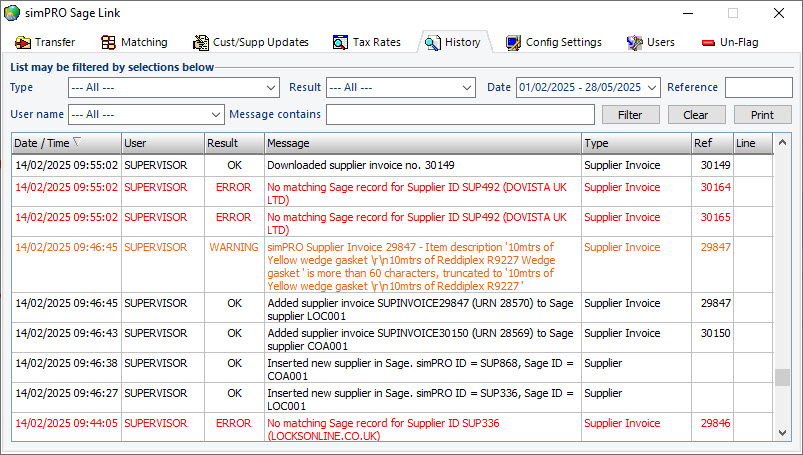Screen dimensions: 803x455
Task: Click the Matching tab icon
Action: pyautogui.click(x=109, y=43)
